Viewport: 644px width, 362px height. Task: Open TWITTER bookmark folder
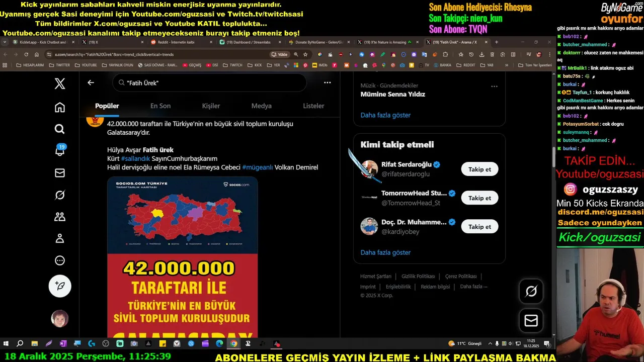click(x=59, y=65)
